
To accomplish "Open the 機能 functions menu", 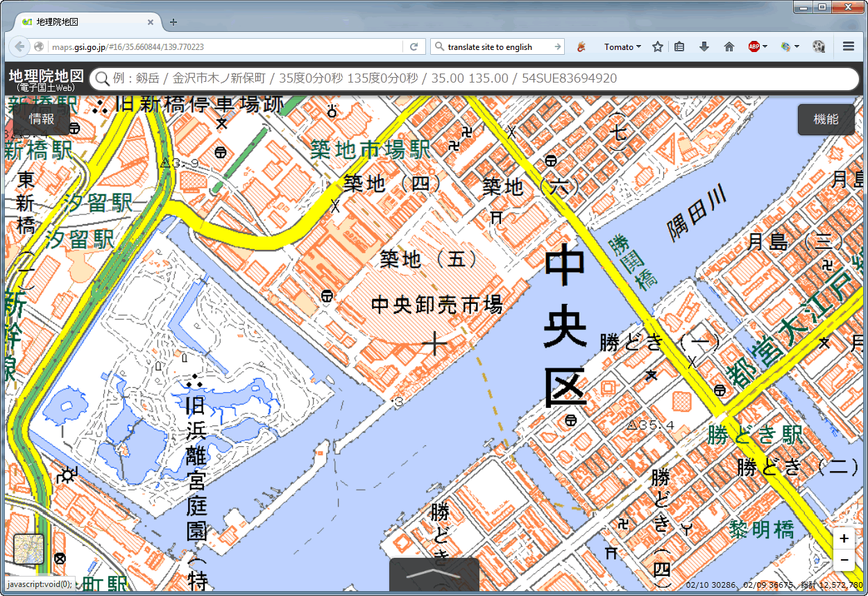I will tap(825, 119).
